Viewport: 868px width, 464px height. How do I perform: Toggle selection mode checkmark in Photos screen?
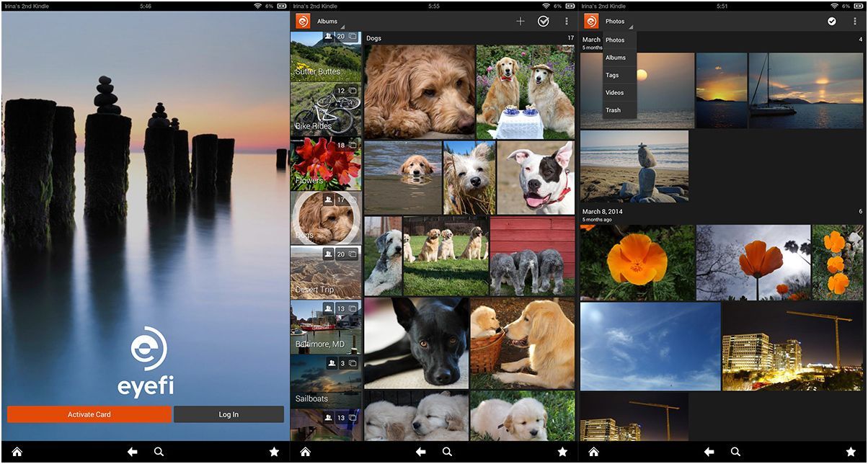832,22
